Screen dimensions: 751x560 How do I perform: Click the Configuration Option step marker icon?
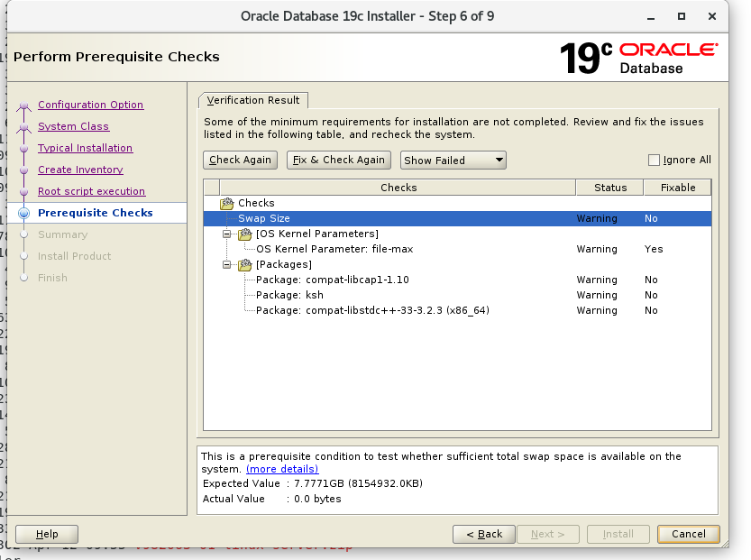tap(24, 106)
